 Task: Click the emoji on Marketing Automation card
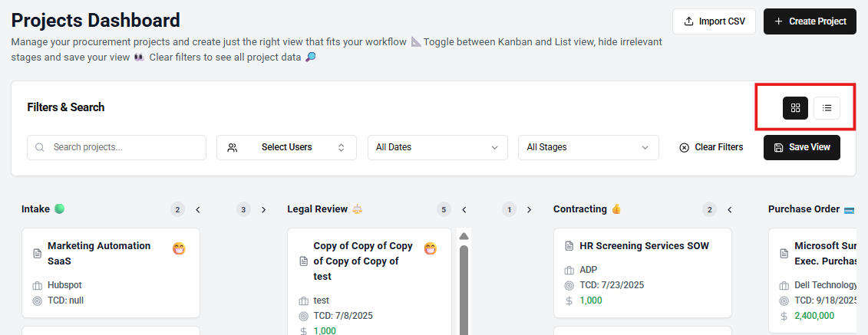coord(180,248)
